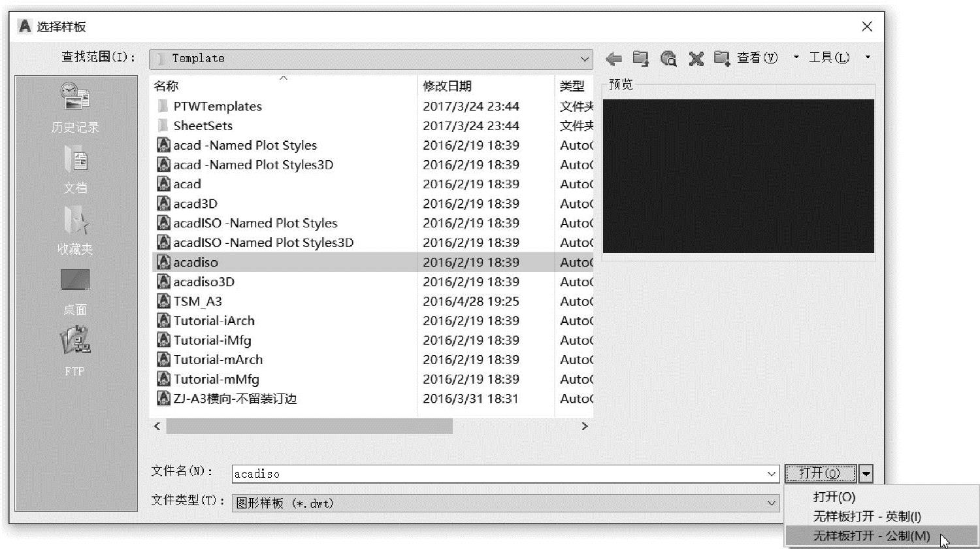980x549 pixels.
Task: Choose 打开(O) from the dropdown menu
Action: (x=834, y=497)
